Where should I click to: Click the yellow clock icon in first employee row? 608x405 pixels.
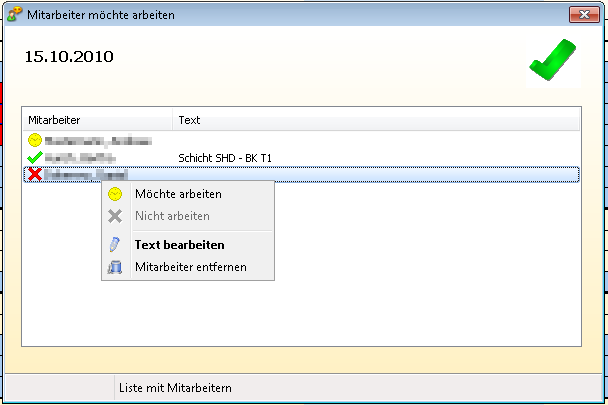[35, 140]
